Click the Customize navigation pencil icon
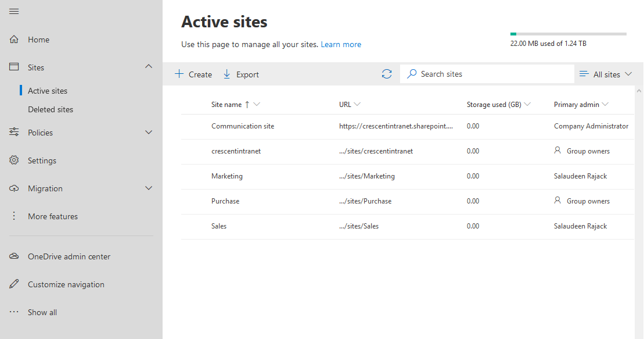Viewport: 644px width, 339px height. [x=14, y=284]
